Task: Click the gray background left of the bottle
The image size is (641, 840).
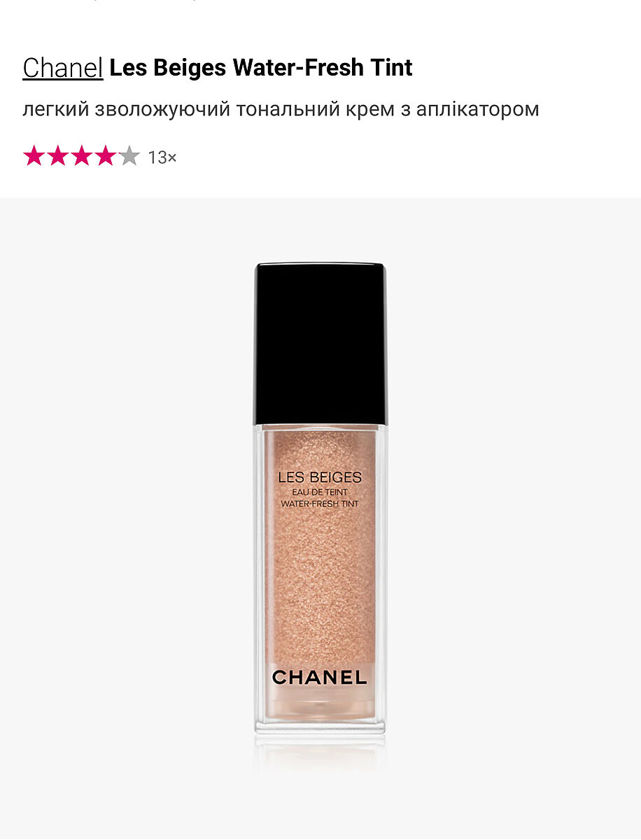Action: click(x=126, y=518)
